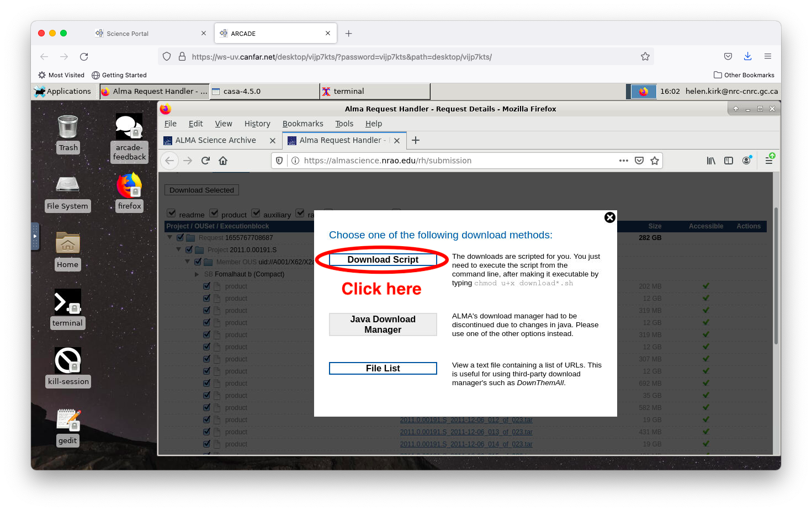This screenshot has width=812, height=511.
Task: Click the Java Download Manager button
Action: click(x=383, y=324)
